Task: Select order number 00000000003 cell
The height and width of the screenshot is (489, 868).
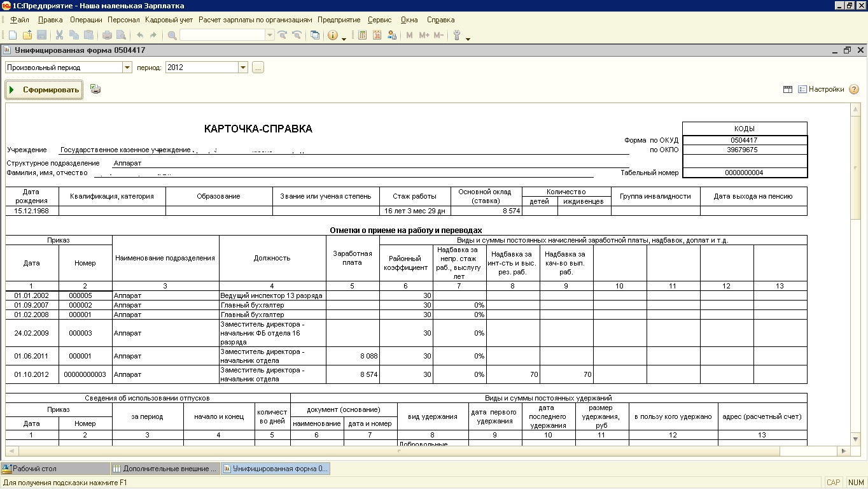Action: click(85, 374)
